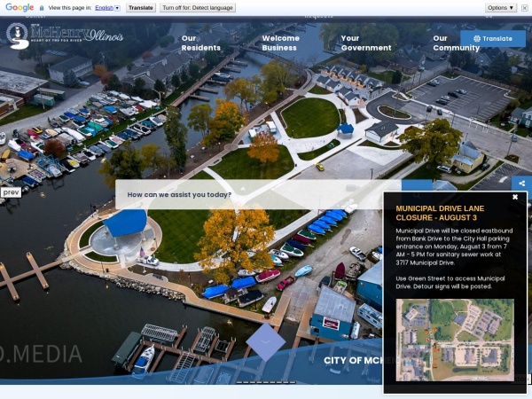Viewport: 532px width, 399px height.
Task: Click the How can we assist search field
Action: (258, 195)
